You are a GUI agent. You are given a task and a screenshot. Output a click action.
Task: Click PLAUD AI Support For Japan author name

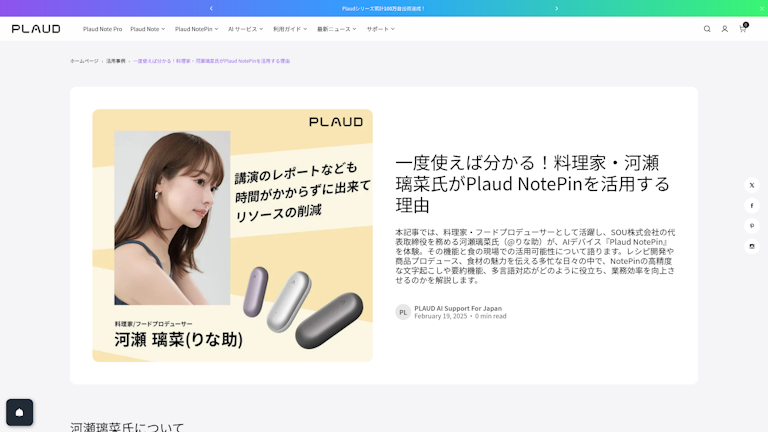(458, 308)
